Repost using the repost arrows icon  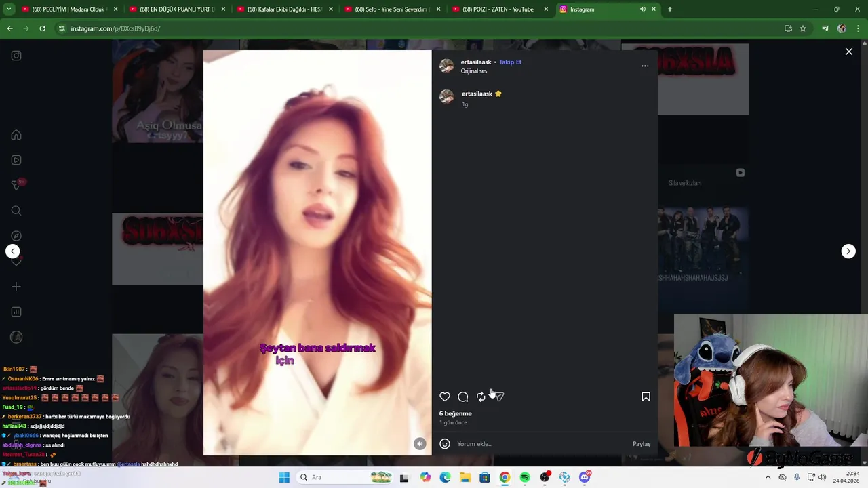click(481, 396)
